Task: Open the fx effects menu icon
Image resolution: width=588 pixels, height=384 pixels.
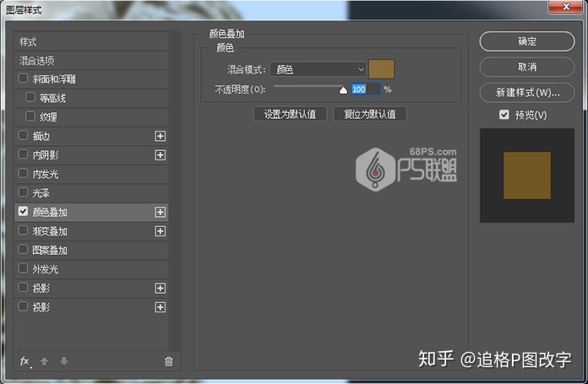Action: 25,361
